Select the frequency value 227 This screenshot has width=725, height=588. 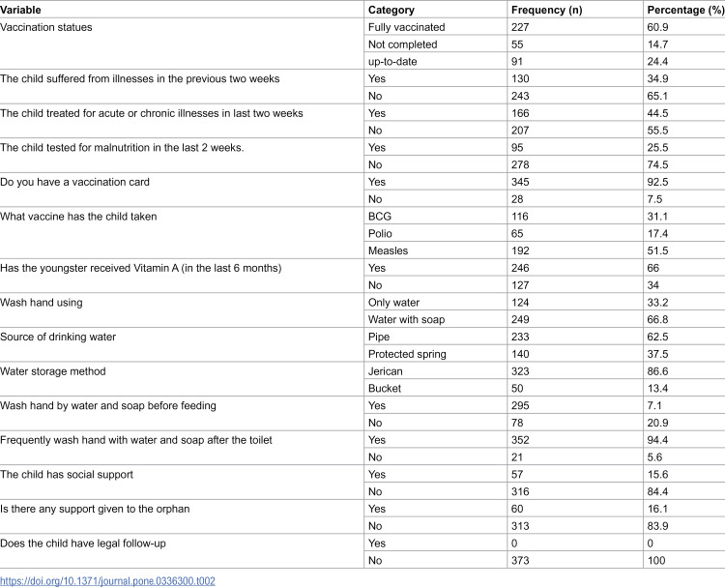(520, 27)
